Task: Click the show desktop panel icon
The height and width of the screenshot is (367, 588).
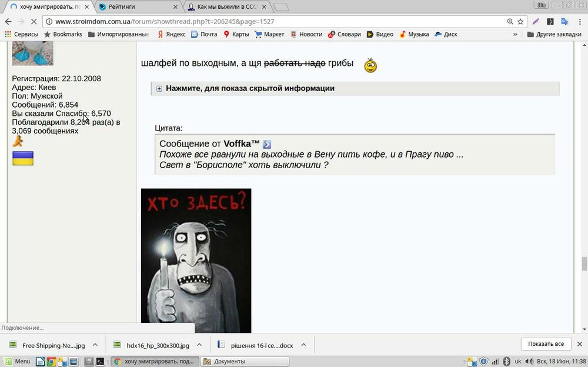Action: [x=73, y=361]
